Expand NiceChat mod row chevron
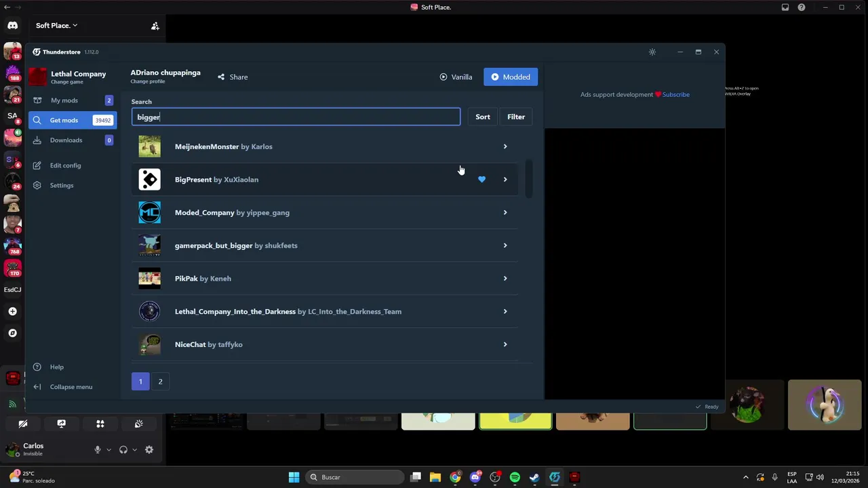 coord(505,344)
